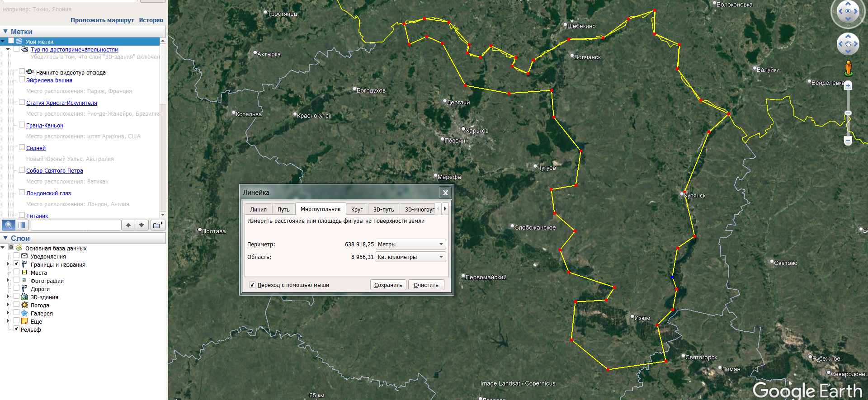This screenshot has width=868, height=400.
Task: Toggle Переход с помощью мыши checkbox
Action: pyautogui.click(x=252, y=285)
